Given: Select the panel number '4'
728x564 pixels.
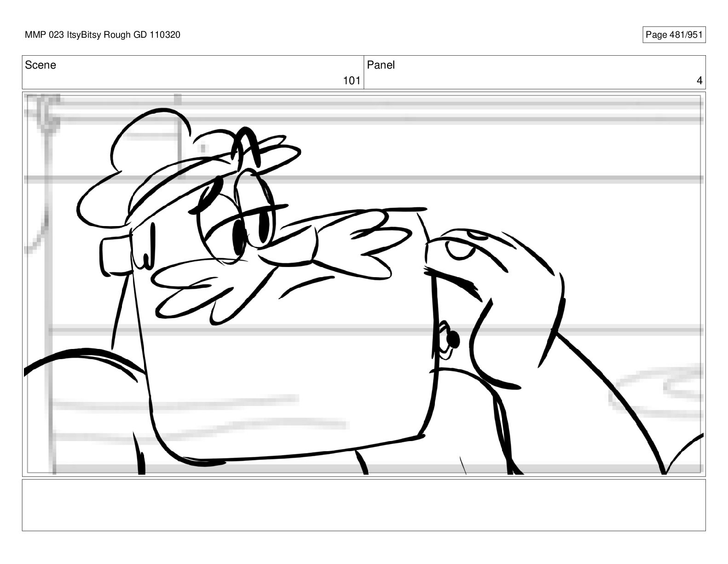Looking at the screenshot, I should (x=699, y=81).
